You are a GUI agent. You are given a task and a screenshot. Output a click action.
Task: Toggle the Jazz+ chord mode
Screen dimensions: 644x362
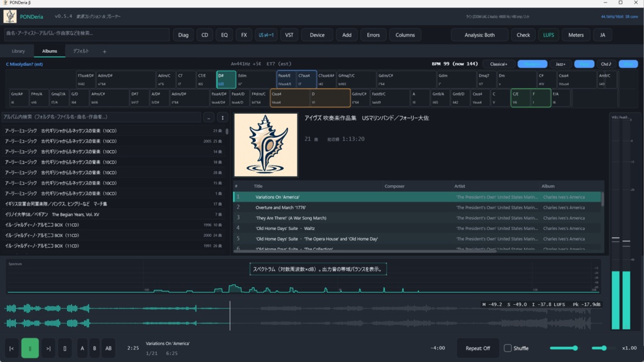click(560, 64)
